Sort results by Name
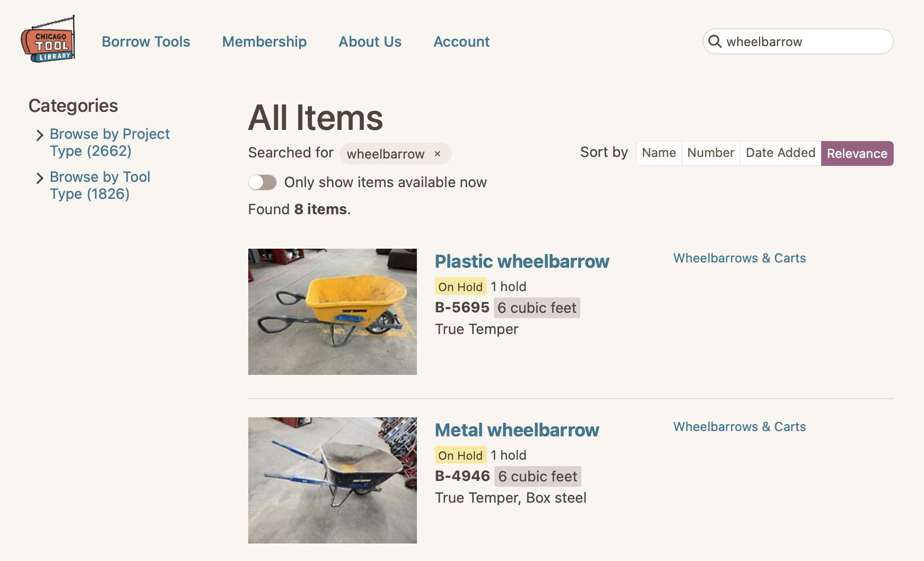Screen dimensions: 924x561 659,153
